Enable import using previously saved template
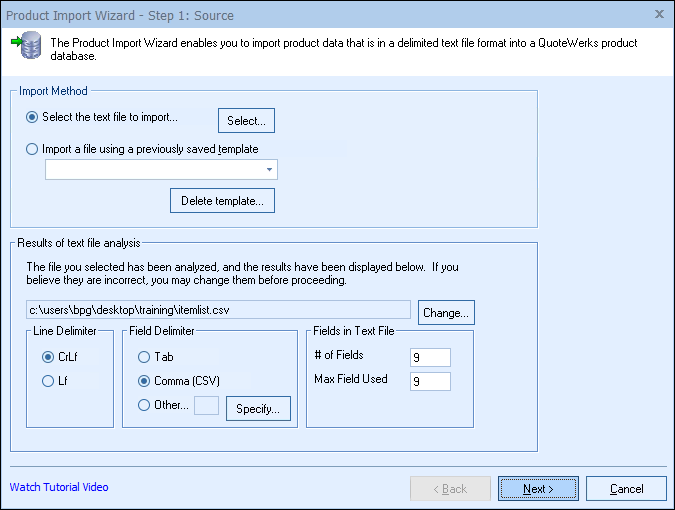 pyautogui.click(x=33, y=150)
